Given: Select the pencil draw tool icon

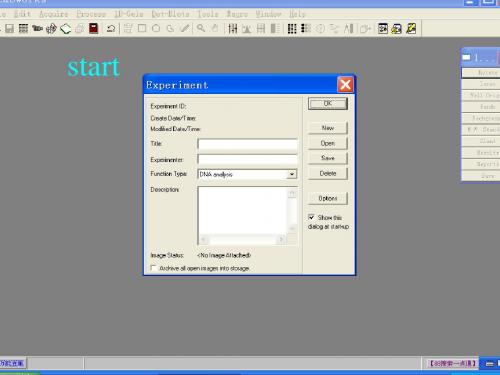Looking at the screenshot, I should (184, 29).
